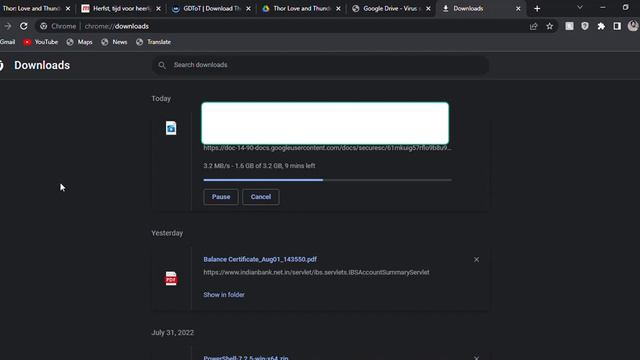Click the downloading file's document icon
The image size is (640, 360).
(x=171, y=128)
